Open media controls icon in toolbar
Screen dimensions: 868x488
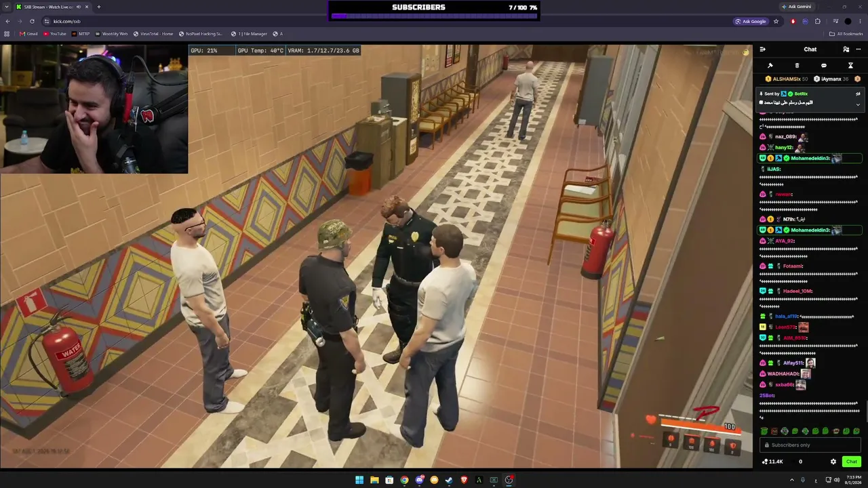[x=835, y=21]
